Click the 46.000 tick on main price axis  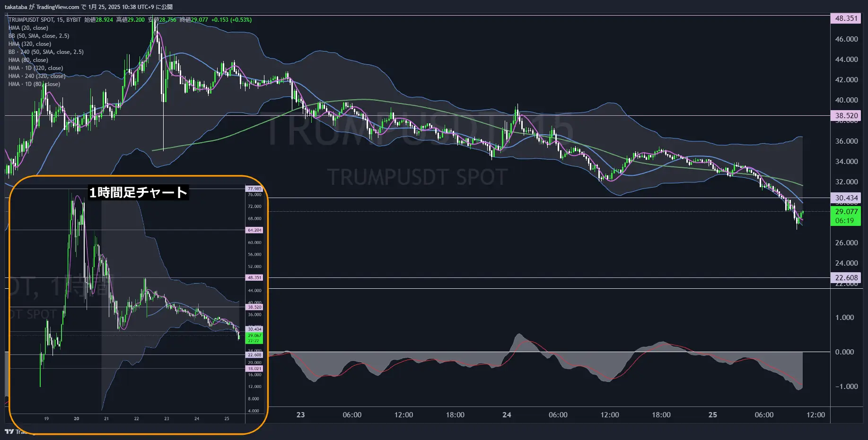(x=846, y=39)
